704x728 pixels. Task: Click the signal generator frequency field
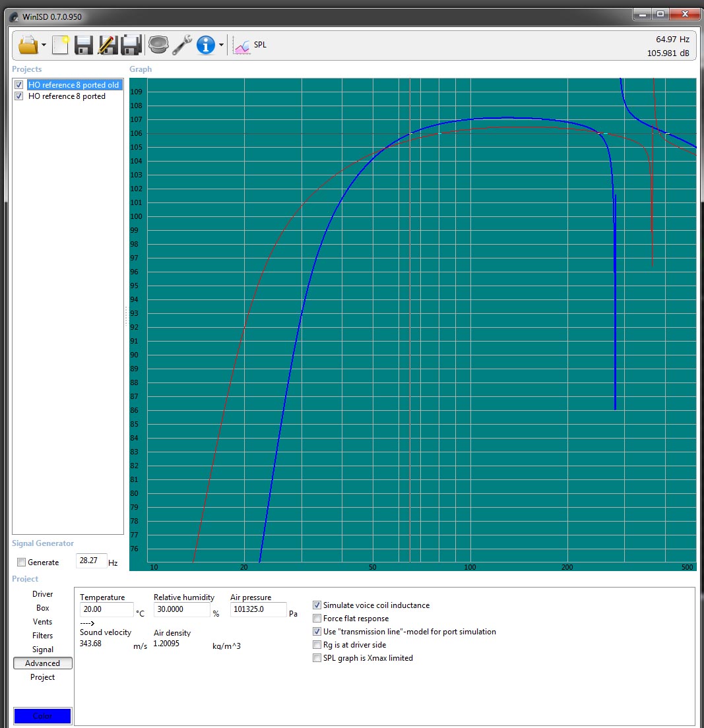(x=91, y=561)
